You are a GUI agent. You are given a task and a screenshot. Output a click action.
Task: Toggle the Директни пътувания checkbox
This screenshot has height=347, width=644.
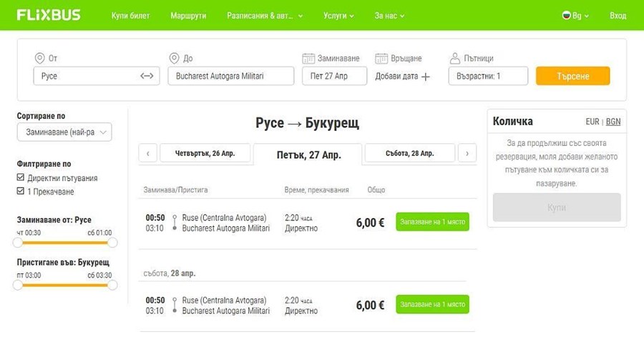point(21,177)
